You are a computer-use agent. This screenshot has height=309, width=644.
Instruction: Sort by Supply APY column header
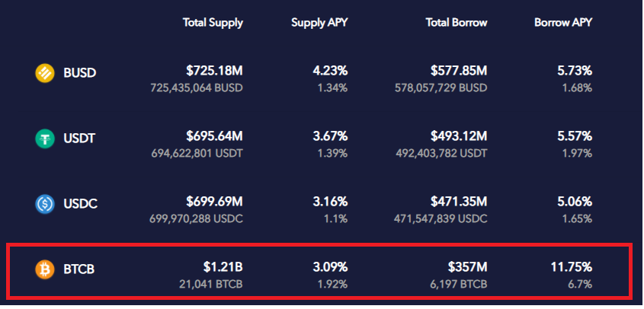(319, 22)
